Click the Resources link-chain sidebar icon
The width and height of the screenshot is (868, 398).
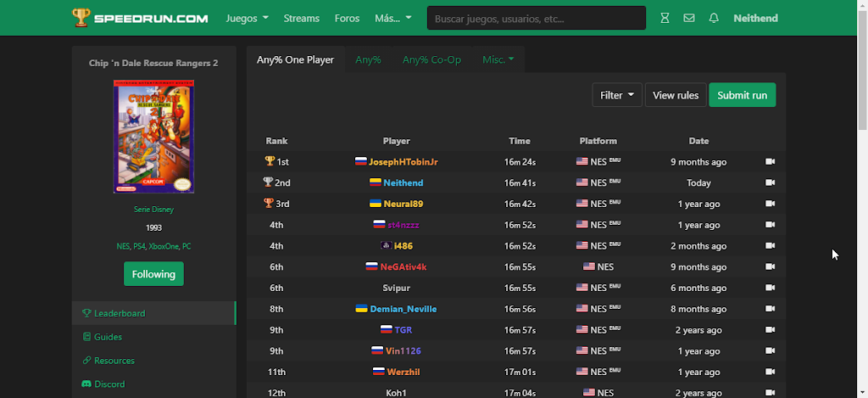click(86, 361)
